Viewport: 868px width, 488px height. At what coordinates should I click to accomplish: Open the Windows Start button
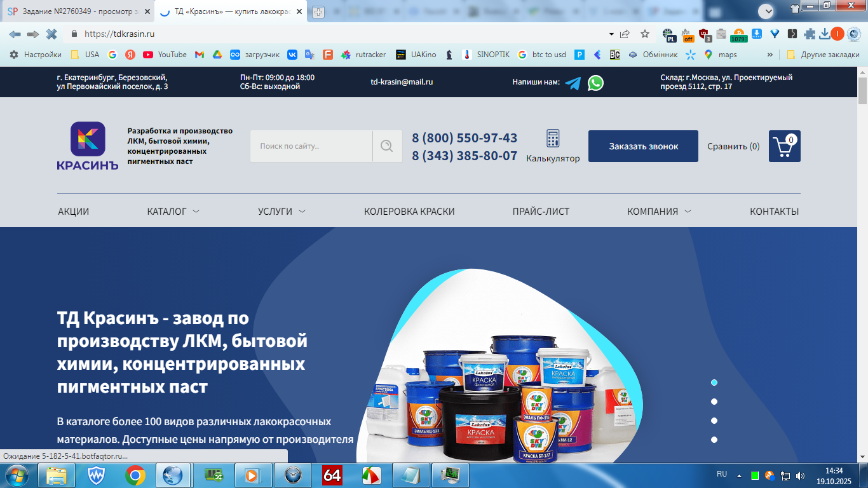(16, 475)
